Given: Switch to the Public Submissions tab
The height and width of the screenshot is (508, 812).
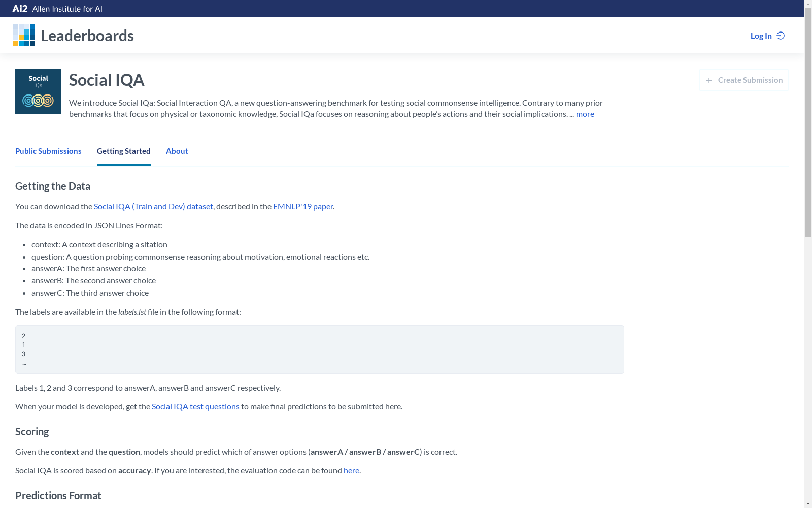Looking at the screenshot, I should (x=48, y=151).
